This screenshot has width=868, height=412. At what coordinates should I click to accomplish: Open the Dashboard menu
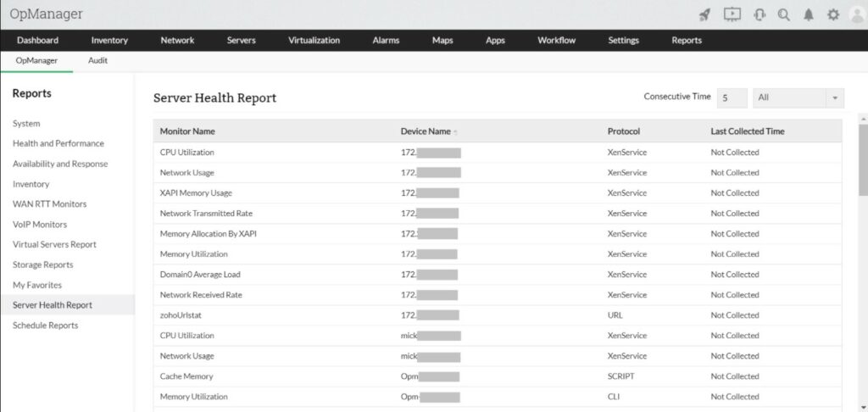(x=37, y=41)
